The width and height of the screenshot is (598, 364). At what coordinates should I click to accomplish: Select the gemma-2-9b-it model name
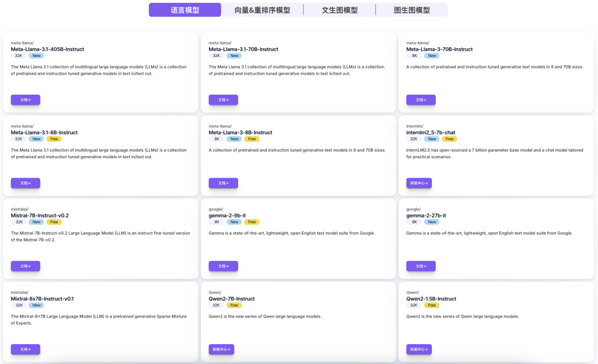(228, 215)
